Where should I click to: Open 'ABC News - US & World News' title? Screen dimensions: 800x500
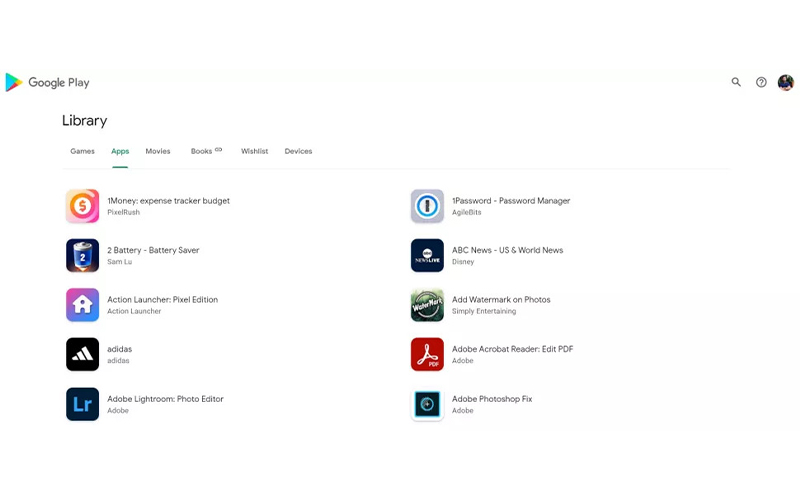[508, 250]
